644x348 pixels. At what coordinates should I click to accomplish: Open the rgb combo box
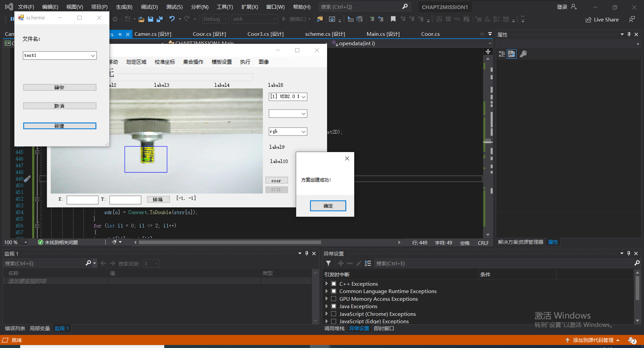pos(303,132)
